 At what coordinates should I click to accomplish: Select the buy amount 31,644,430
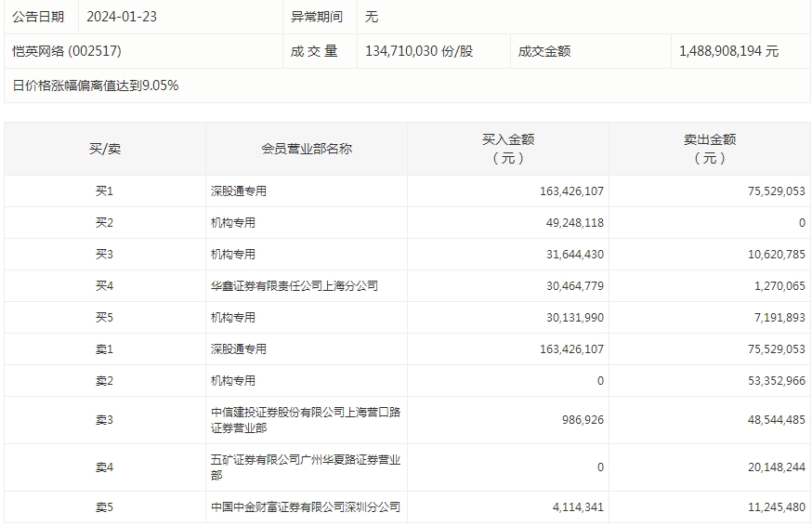click(x=575, y=255)
